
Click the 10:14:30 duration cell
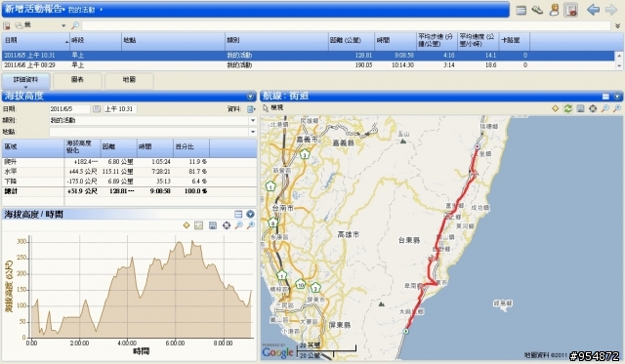(402, 65)
